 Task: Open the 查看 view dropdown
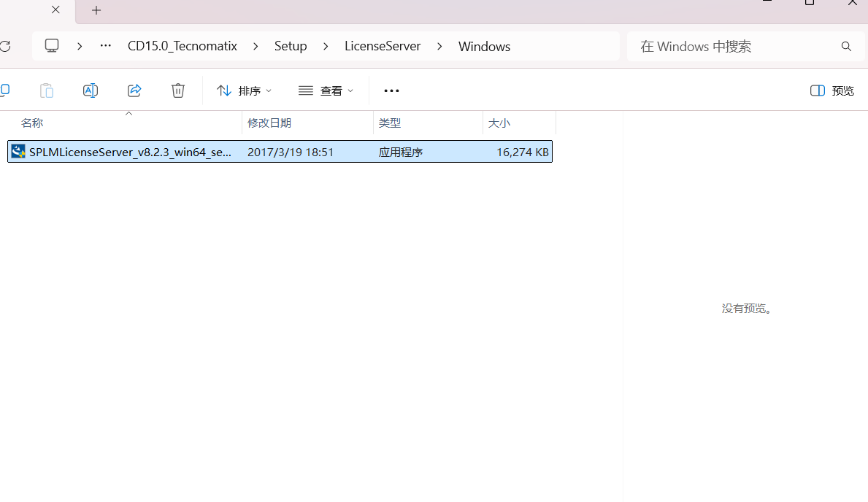pyautogui.click(x=326, y=90)
